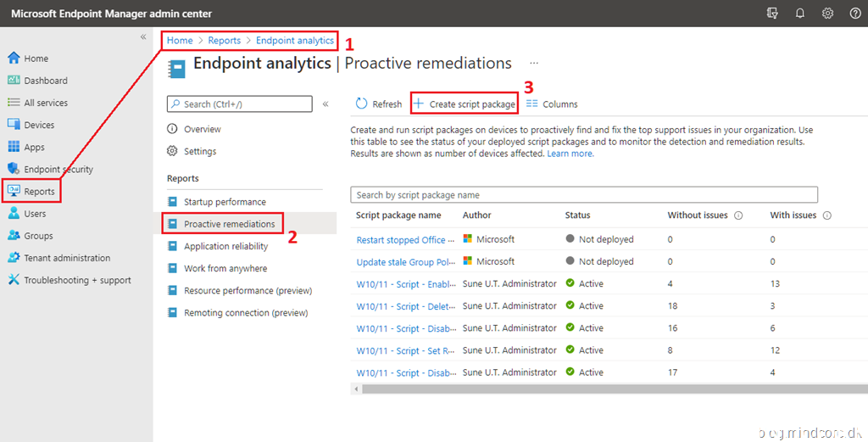Click the horizontal table scrollbar
868x442 pixels.
pyautogui.click(x=593, y=389)
